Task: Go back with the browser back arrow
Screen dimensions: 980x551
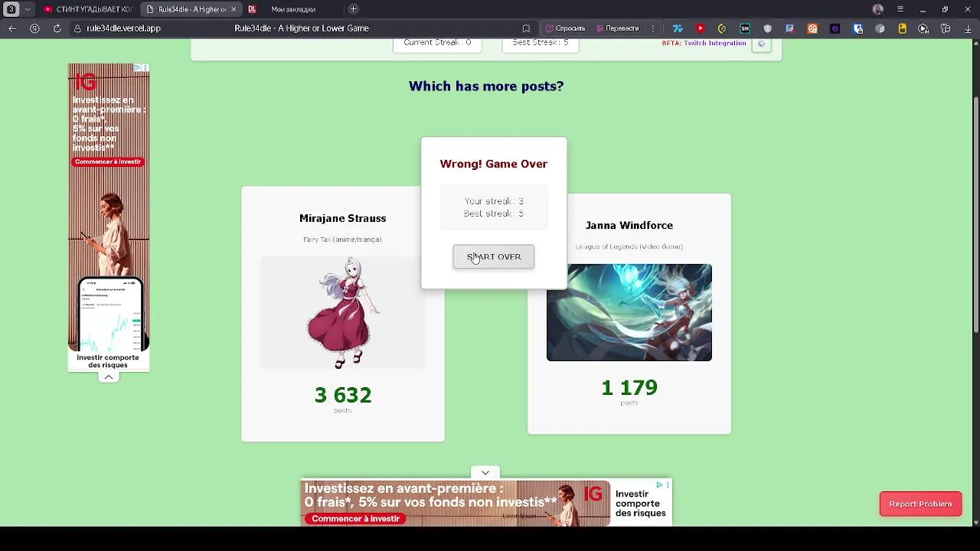Action: click(12, 28)
